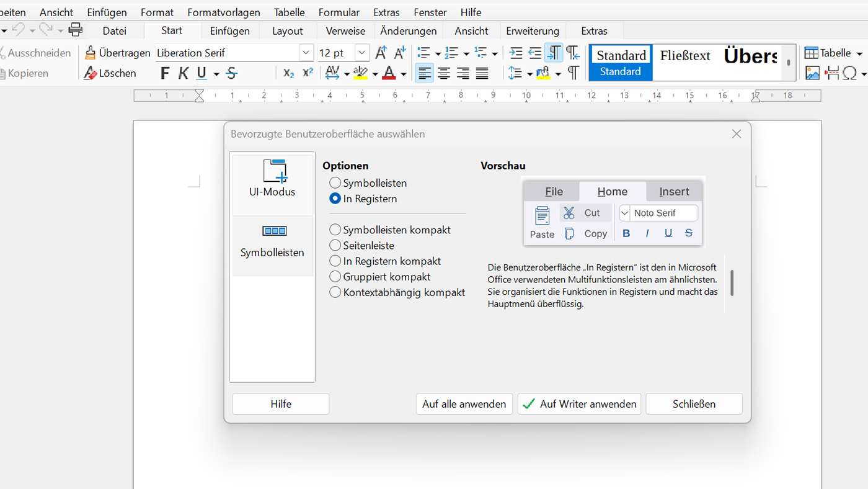This screenshot has height=489, width=868.
Task: Click the character spacing AV icon
Action: (x=332, y=73)
